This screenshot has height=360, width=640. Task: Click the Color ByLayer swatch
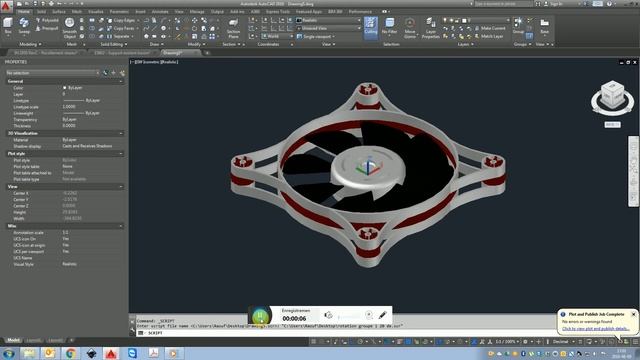(64, 88)
